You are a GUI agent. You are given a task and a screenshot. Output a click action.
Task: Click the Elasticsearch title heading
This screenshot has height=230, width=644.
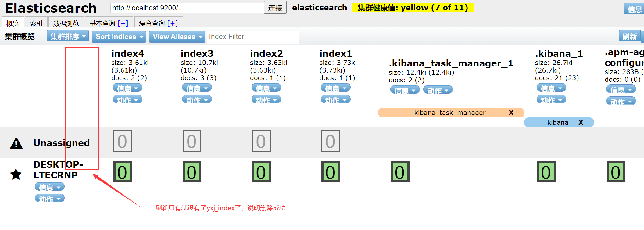[51, 8]
